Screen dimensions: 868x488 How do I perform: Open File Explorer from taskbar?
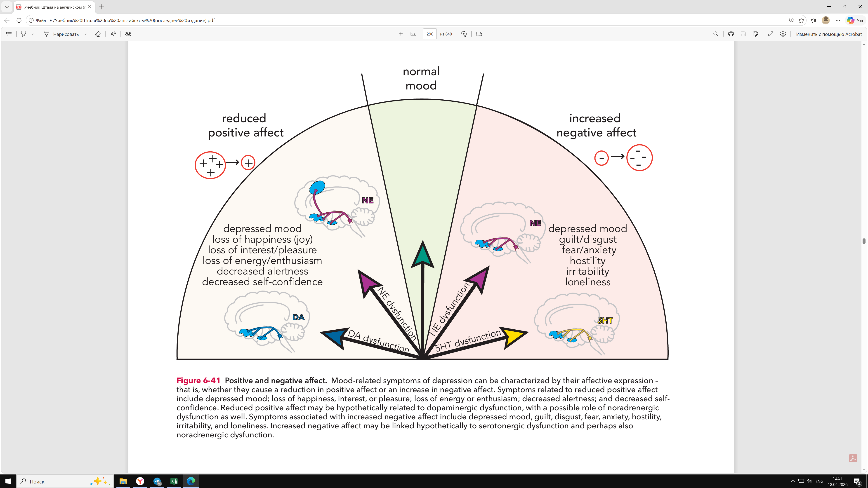tap(123, 481)
